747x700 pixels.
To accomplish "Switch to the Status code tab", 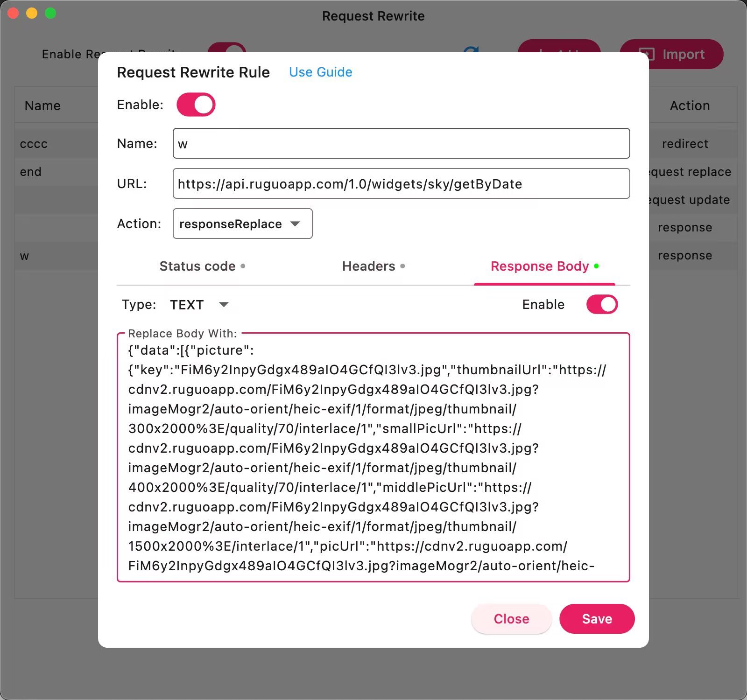I will point(202,266).
